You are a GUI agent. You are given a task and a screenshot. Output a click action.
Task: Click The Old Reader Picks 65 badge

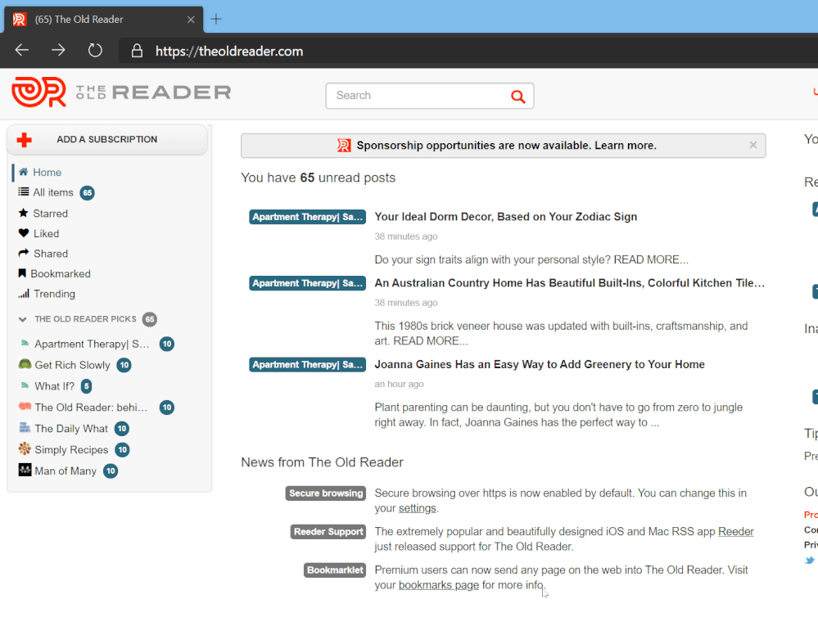point(150,319)
